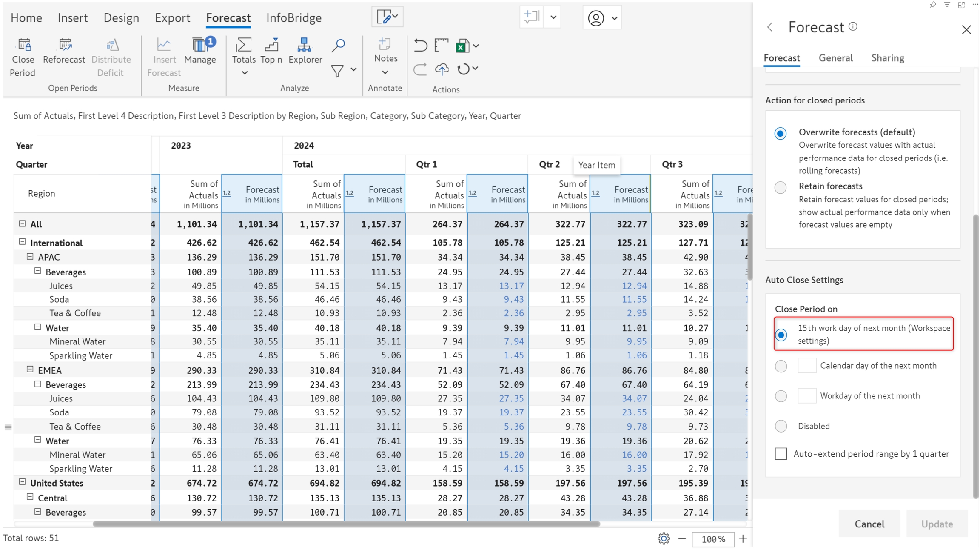Click the zoom in plus button
The width and height of the screenshot is (980, 550).
[x=743, y=539]
